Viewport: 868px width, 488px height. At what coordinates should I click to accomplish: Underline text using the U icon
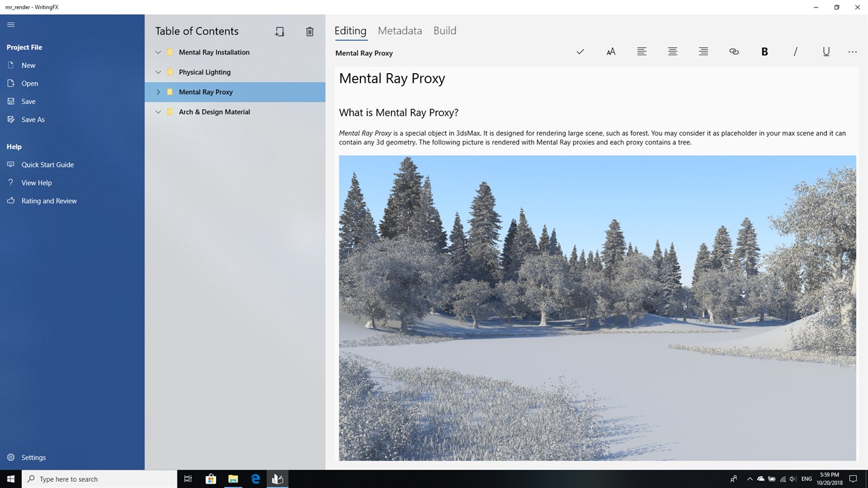[x=826, y=52]
